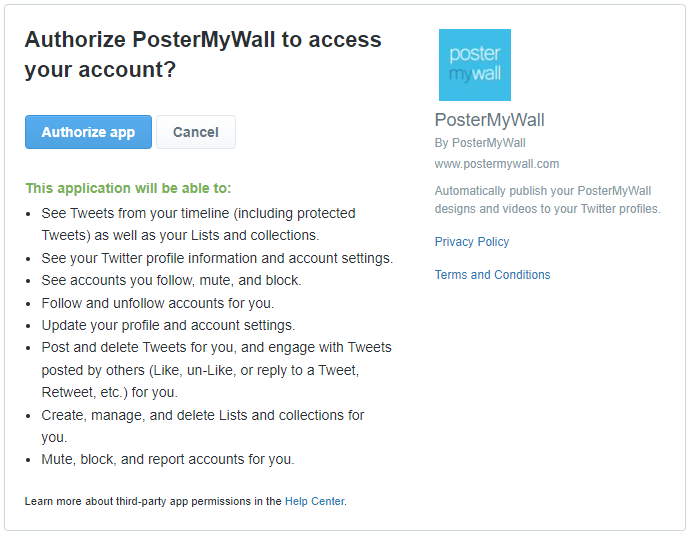Click the www.postermywall.com website address

497,164
